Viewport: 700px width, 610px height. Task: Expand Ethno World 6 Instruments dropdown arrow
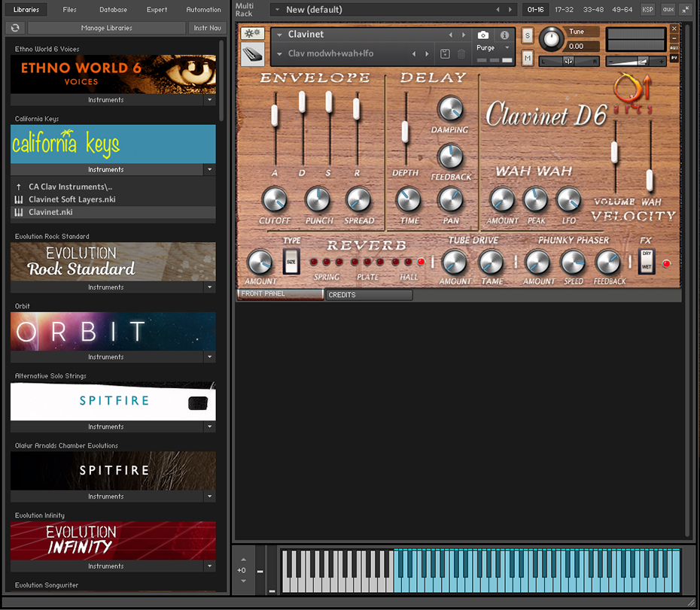[209, 100]
